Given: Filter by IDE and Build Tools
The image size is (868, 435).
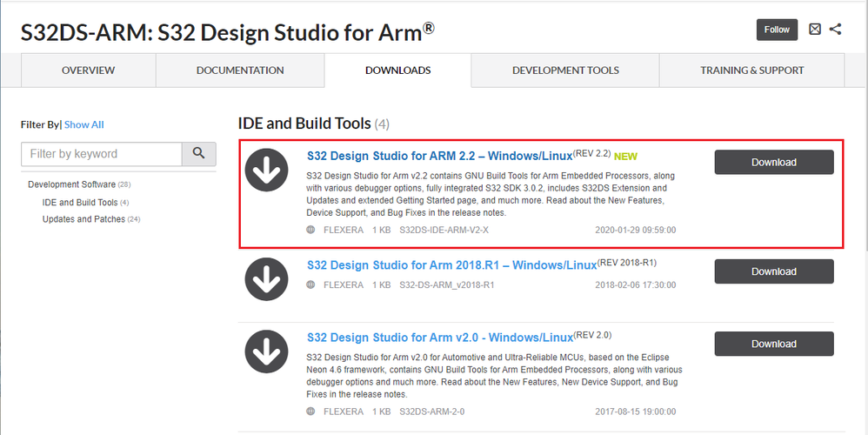Looking at the screenshot, I should point(80,203).
